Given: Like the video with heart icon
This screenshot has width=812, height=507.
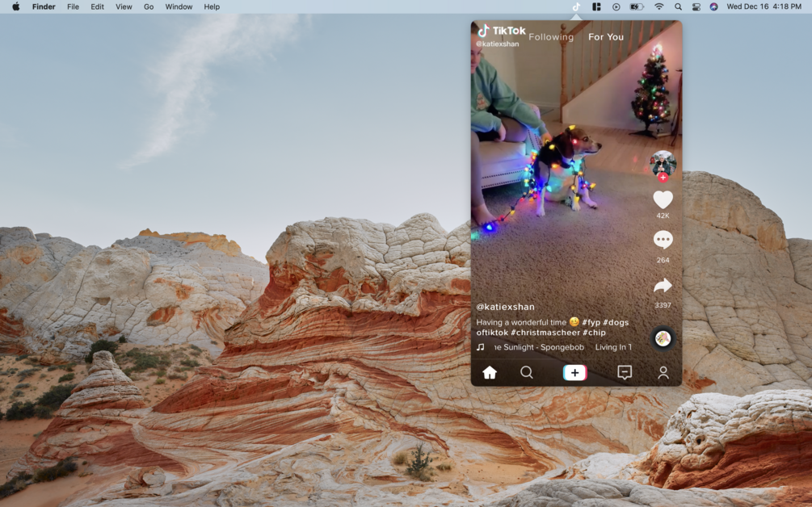Looking at the screenshot, I should pyautogui.click(x=663, y=199).
